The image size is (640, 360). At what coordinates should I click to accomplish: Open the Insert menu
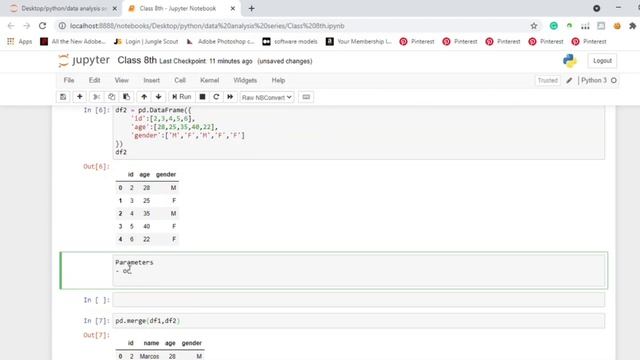coord(151,80)
